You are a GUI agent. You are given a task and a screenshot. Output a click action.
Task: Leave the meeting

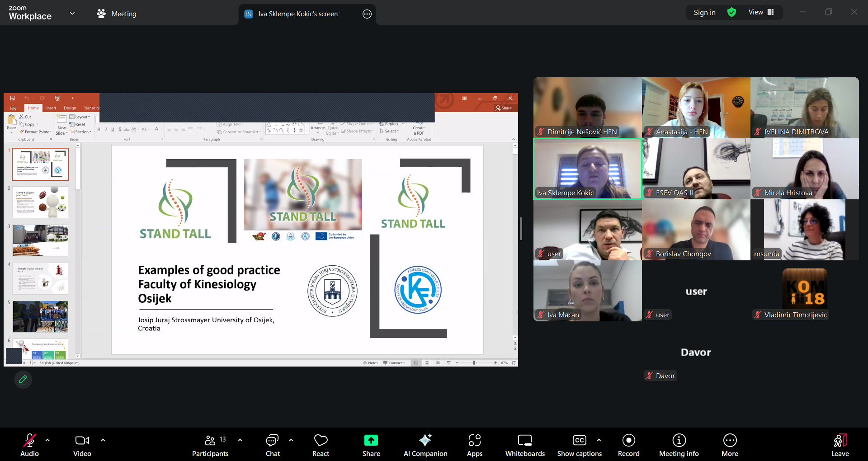point(840,445)
